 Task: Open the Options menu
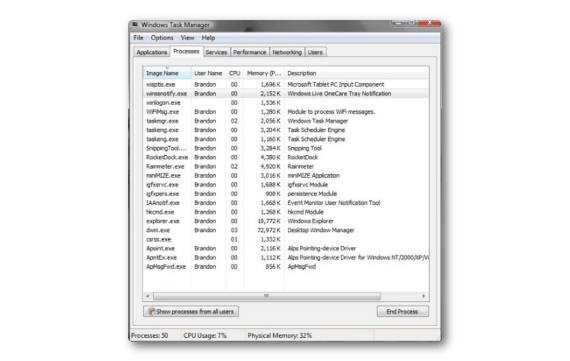pyautogui.click(x=162, y=38)
